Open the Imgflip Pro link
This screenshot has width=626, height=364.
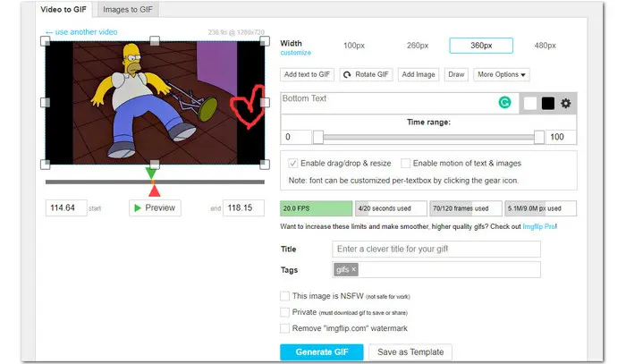click(540, 226)
